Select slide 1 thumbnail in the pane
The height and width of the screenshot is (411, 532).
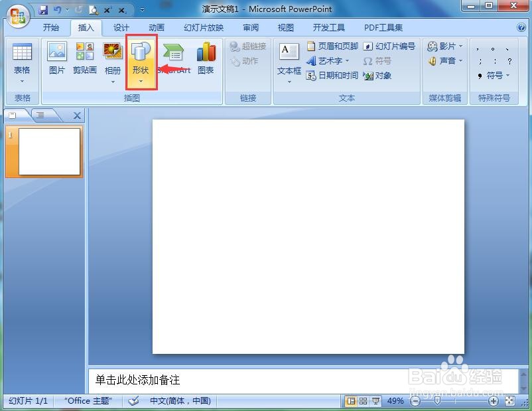pos(46,151)
